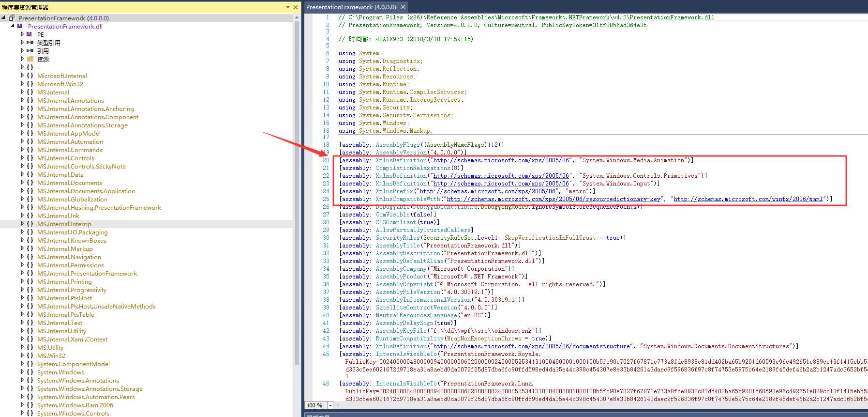Open winfx/2006/xaml schema link
This screenshot has width=868, height=417.
[x=748, y=199]
